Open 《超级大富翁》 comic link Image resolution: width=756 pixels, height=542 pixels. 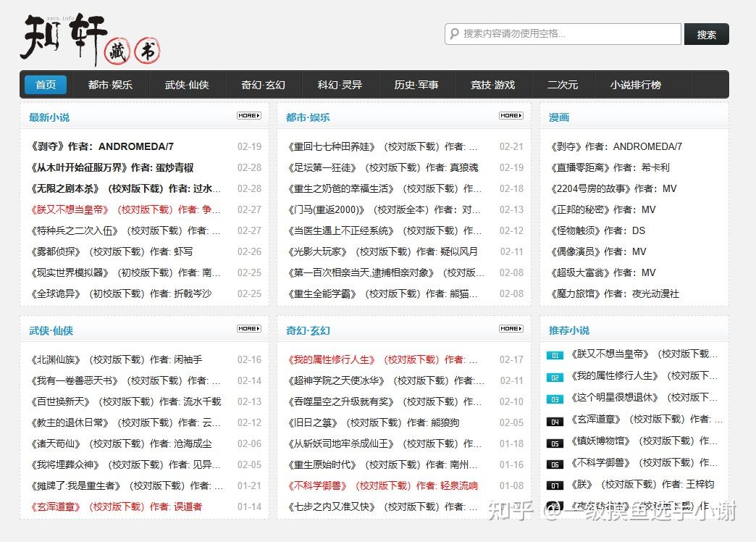(x=603, y=272)
